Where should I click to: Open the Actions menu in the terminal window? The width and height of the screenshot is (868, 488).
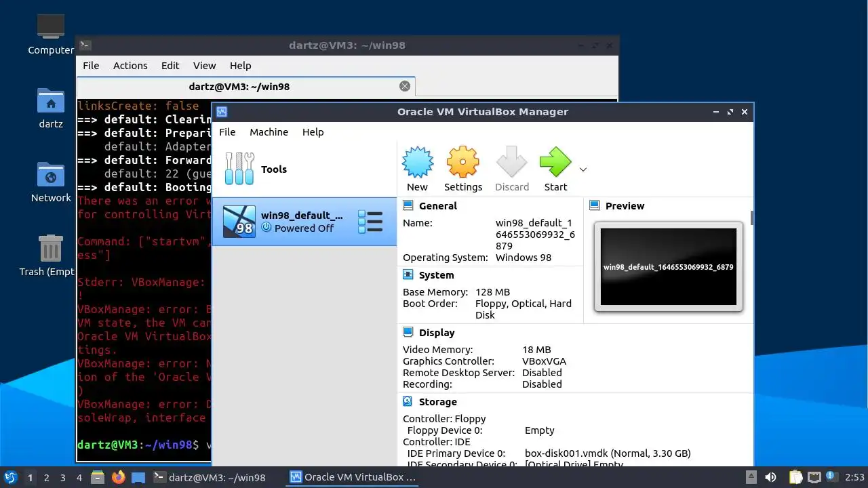point(130,66)
